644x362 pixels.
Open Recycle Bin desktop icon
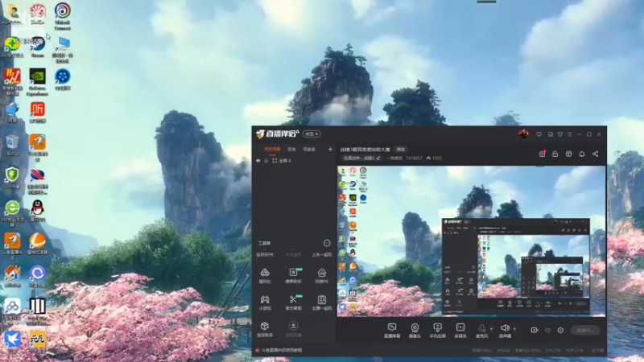coord(12,146)
